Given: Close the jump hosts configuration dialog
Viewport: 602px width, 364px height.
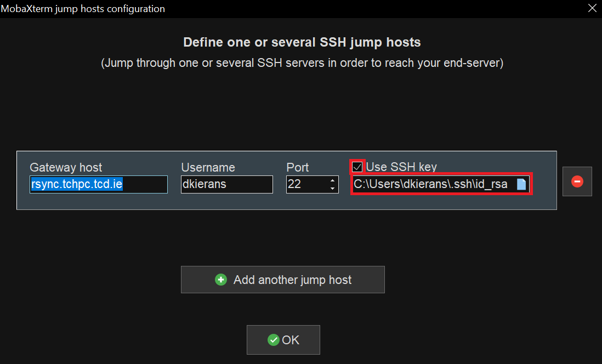Looking at the screenshot, I should [592, 8].
